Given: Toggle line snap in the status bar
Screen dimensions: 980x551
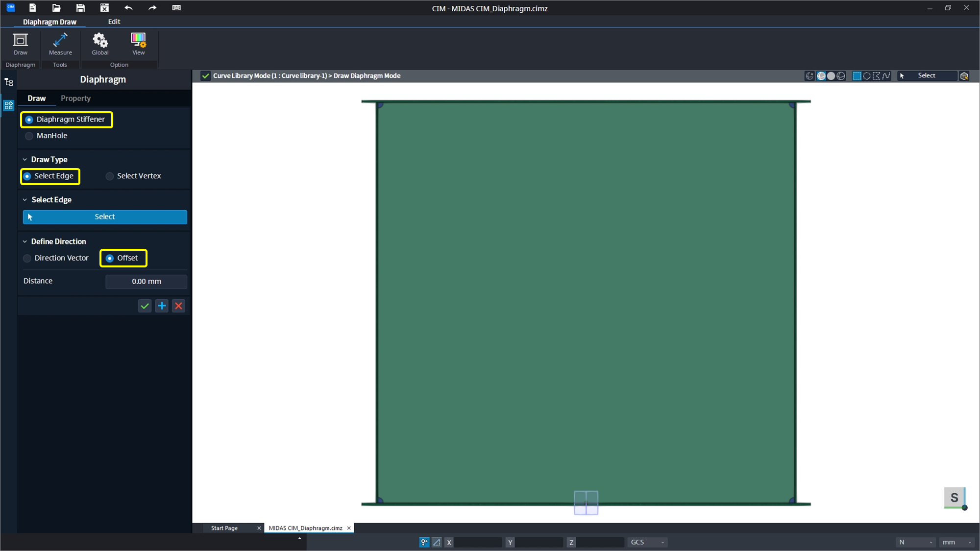Looking at the screenshot, I should (437, 542).
